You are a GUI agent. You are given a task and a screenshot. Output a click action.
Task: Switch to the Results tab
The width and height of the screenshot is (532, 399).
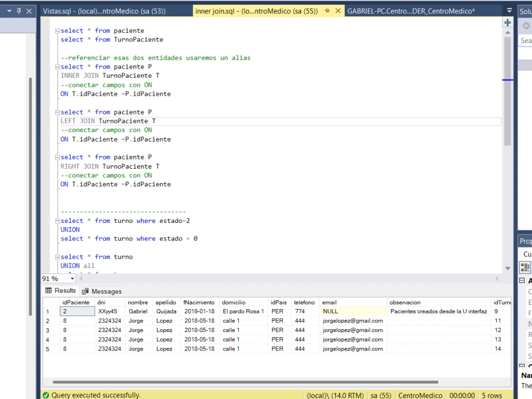(x=61, y=291)
